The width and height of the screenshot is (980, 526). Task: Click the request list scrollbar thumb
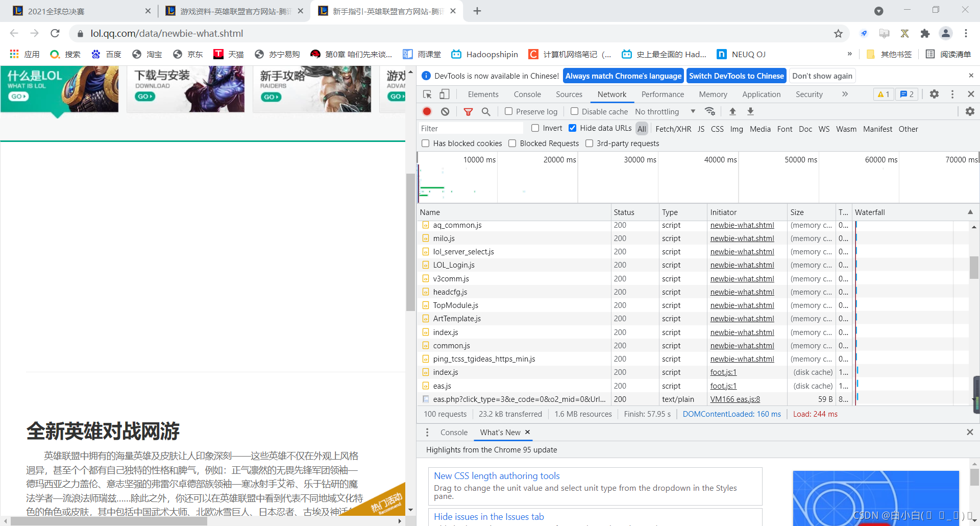(974, 267)
